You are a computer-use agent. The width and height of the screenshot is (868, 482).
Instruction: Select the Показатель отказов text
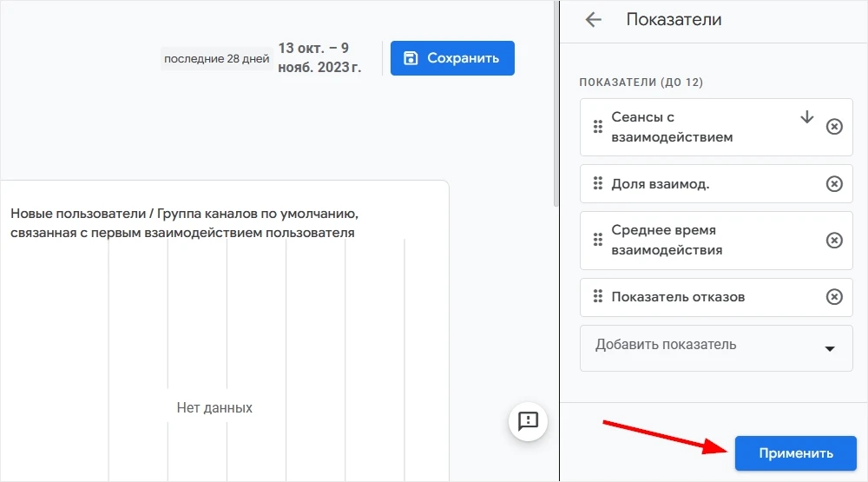(x=678, y=297)
